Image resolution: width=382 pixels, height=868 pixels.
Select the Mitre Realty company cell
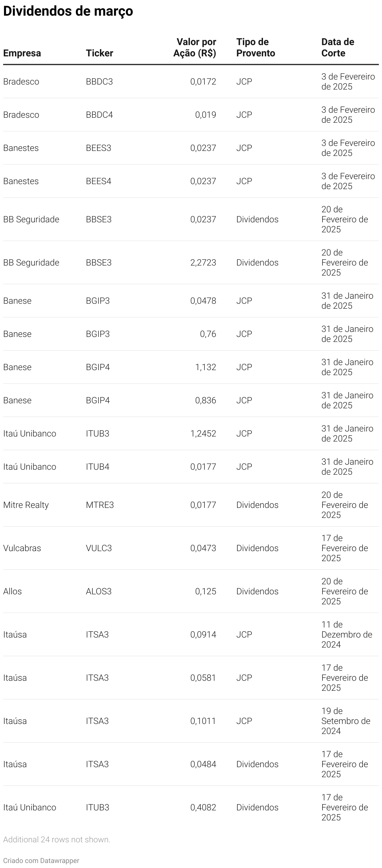[x=26, y=505]
